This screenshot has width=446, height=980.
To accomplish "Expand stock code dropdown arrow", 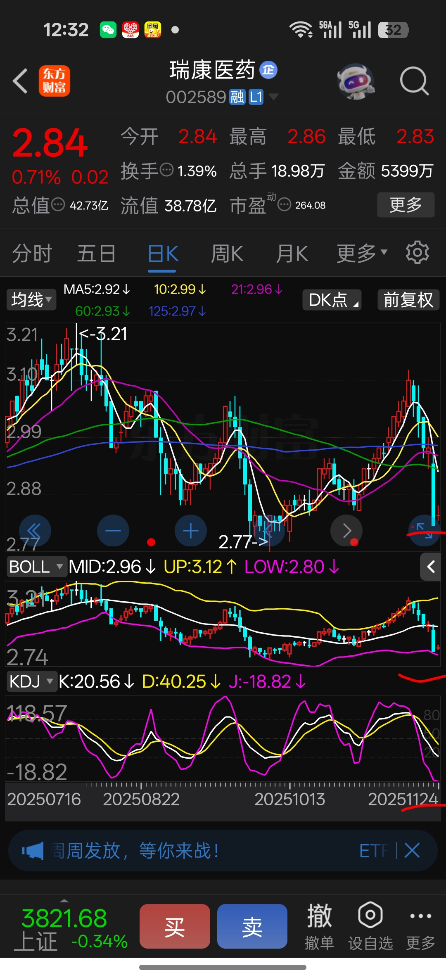I will 273,97.
